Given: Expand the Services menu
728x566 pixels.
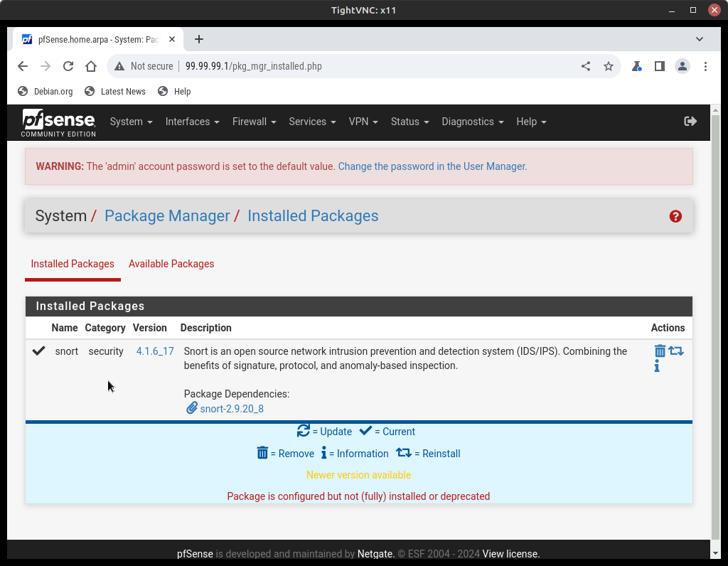Looking at the screenshot, I should click(312, 122).
